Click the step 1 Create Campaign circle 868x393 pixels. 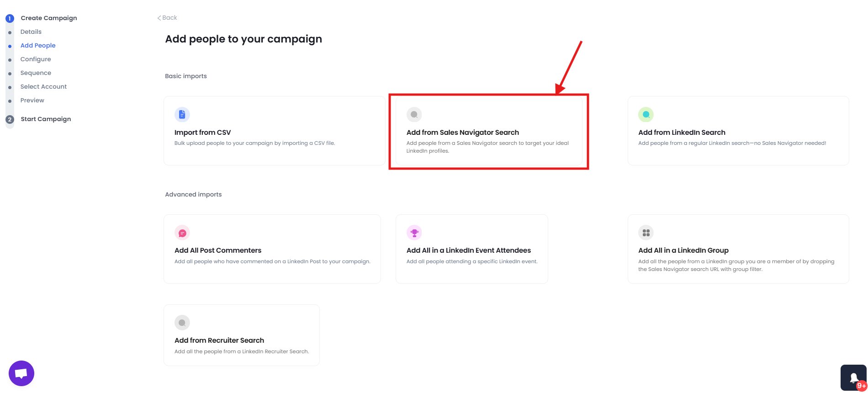coord(10,18)
